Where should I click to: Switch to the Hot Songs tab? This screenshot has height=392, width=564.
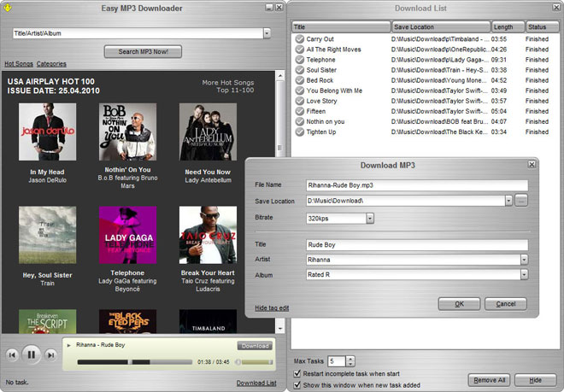[x=18, y=64]
